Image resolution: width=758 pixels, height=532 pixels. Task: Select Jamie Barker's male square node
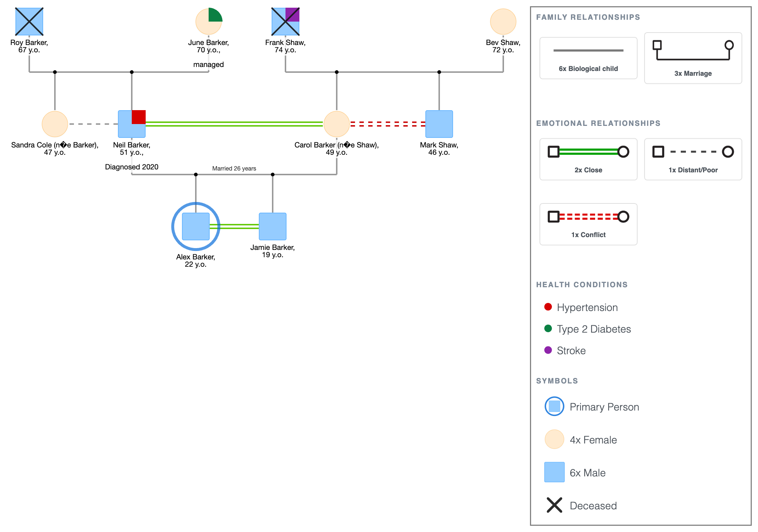pos(273,226)
